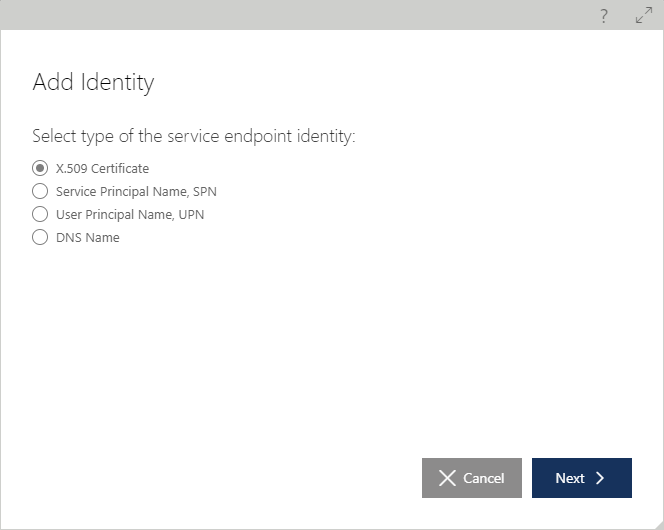Image resolution: width=664 pixels, height=530 pixels.
Task: Click the "DNS Name" label text
Action: point(88,237)
